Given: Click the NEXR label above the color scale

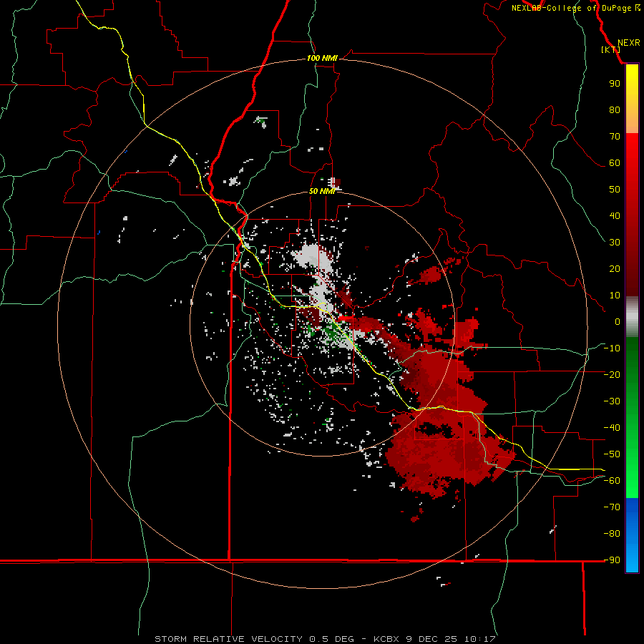Looking at the screenshot, I should pos(628,43).
